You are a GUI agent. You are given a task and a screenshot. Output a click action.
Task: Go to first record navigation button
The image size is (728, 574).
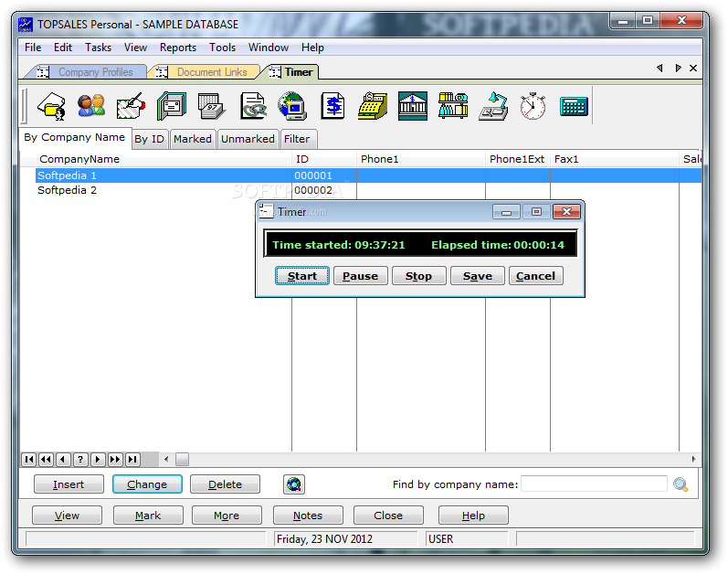point(29,460)
